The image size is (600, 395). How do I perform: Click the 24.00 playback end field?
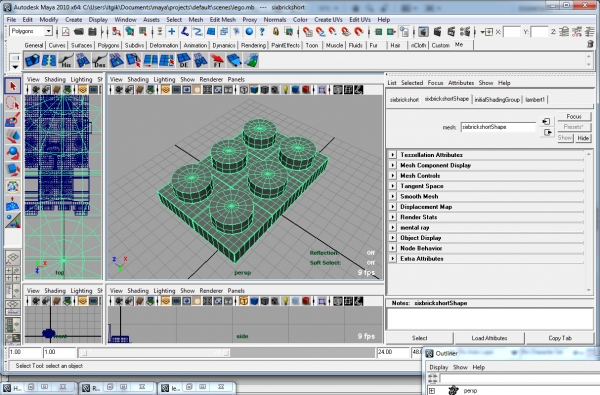tap(393, 352)
